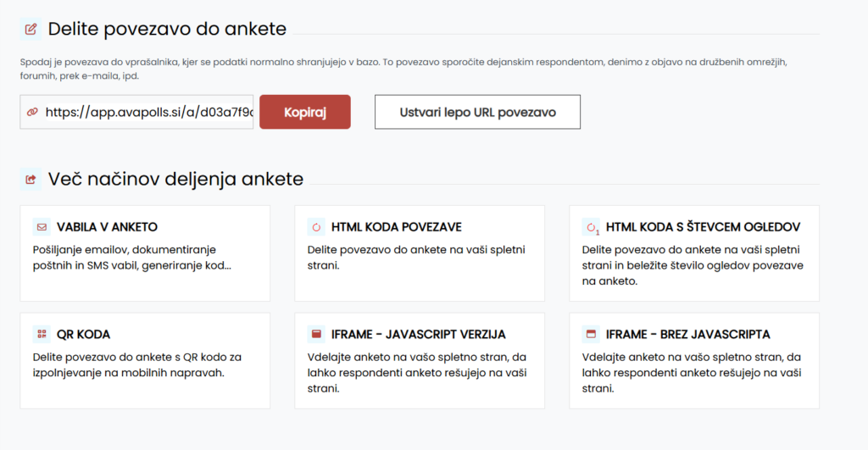Click the HTML koda s števcem ogledov icon

(x=591, y=227)
